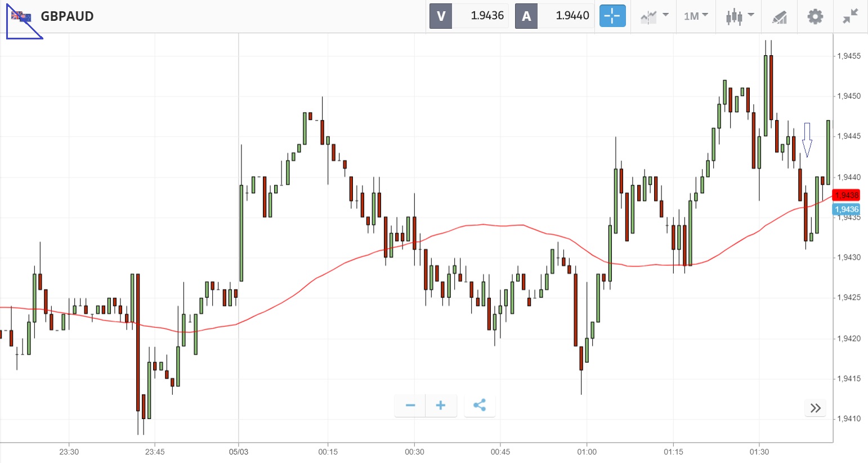The height and width of the screenshot is (463, 868).
Task: Open chart settings gear
Action: pyautogui.click(x=815, y=16)
